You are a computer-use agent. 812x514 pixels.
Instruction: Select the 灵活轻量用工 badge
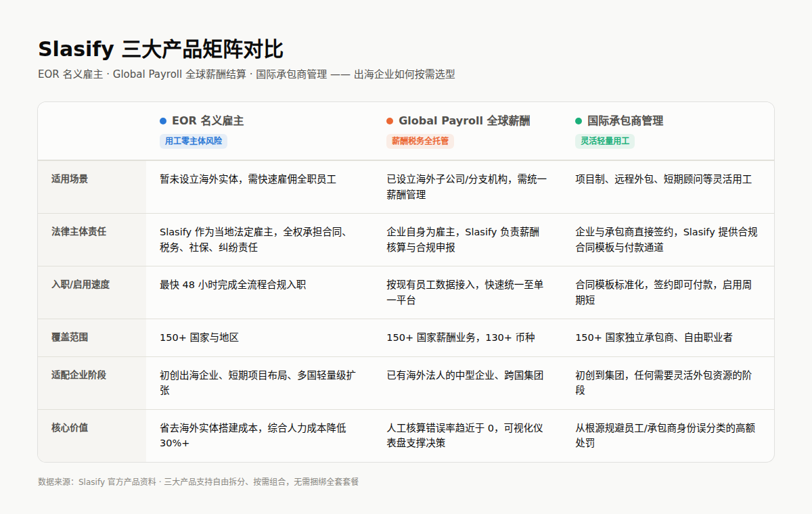[605, 141]
